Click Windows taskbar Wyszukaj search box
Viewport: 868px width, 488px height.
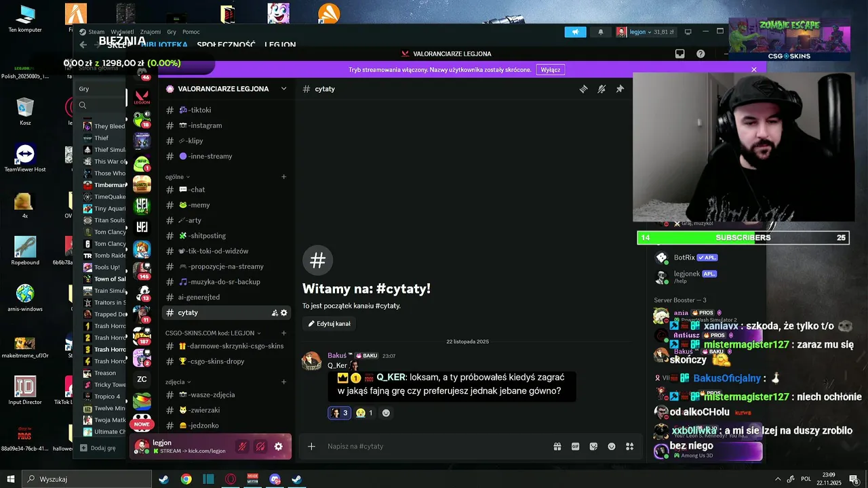pos(87,479)
